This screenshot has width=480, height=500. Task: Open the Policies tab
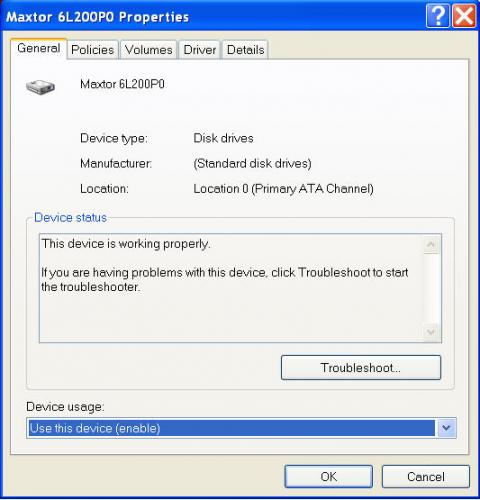(x=93, y=50)
